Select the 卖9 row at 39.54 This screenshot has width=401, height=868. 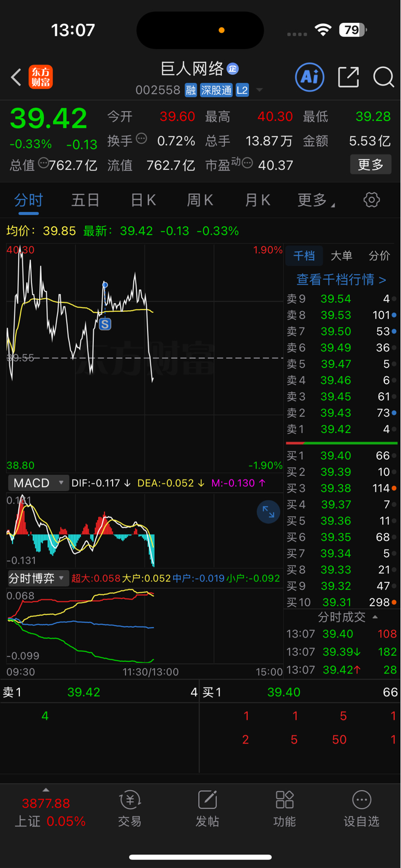coord(342,299)
